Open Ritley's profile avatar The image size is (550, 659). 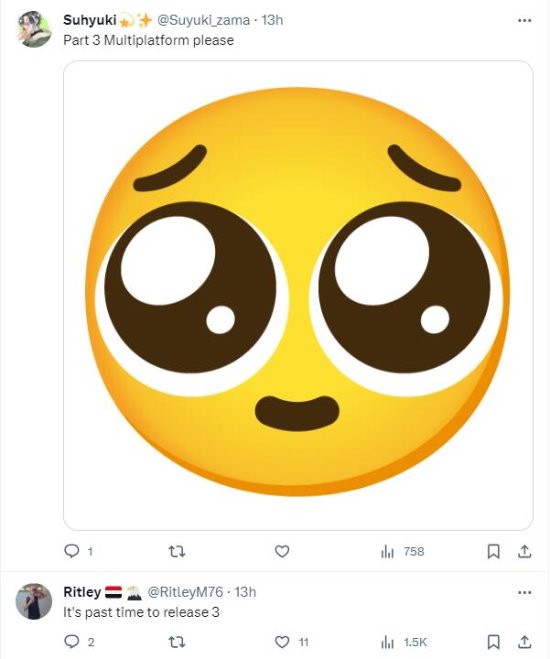point(34,601)
